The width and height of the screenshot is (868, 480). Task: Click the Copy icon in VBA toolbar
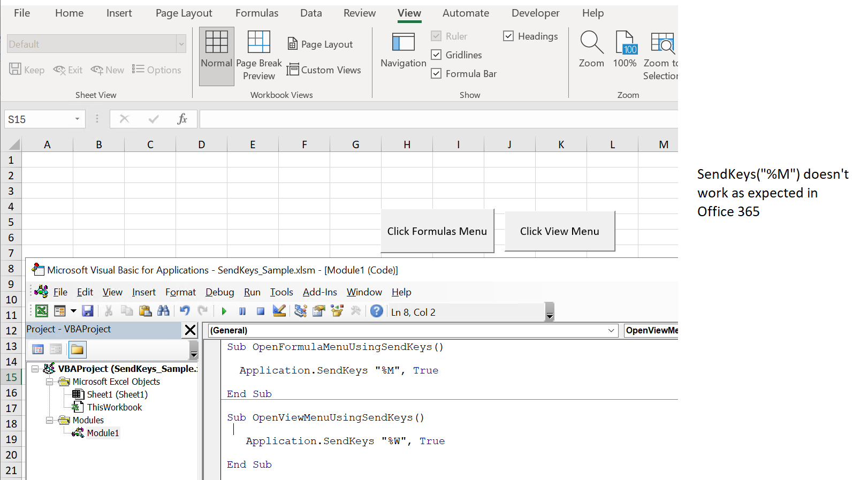(127, 311)
